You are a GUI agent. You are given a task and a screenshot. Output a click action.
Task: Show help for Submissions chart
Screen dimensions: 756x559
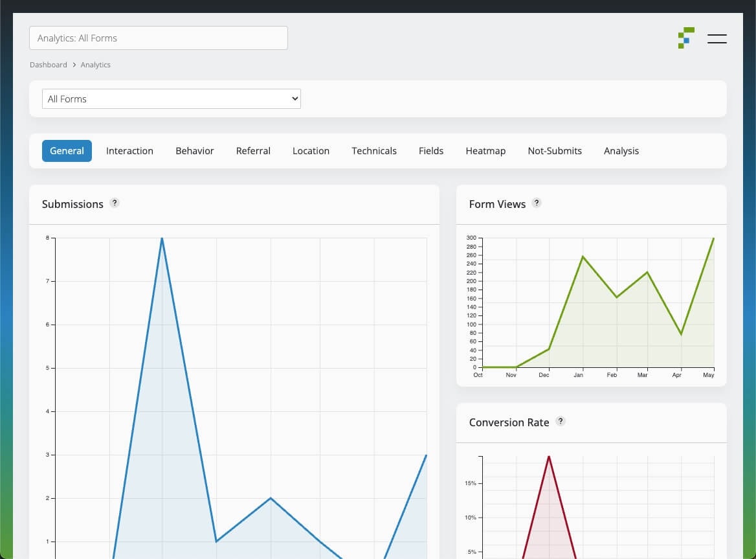point(115,203)
